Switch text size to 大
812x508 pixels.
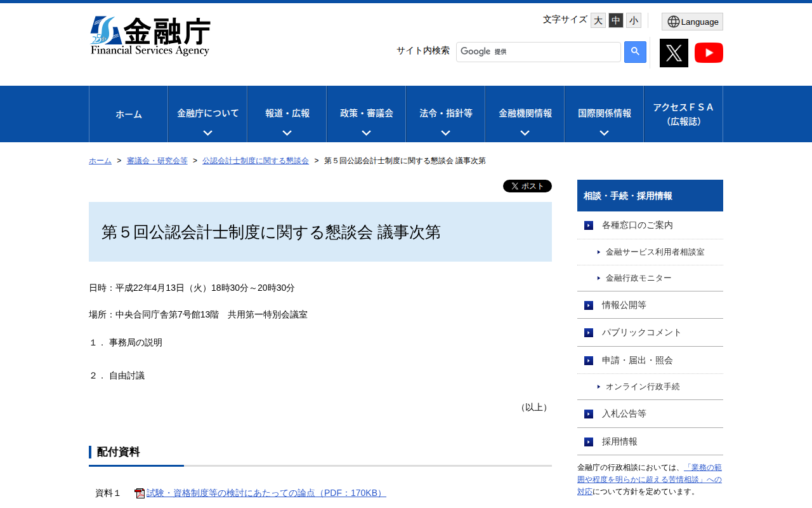tap(597, 20)
